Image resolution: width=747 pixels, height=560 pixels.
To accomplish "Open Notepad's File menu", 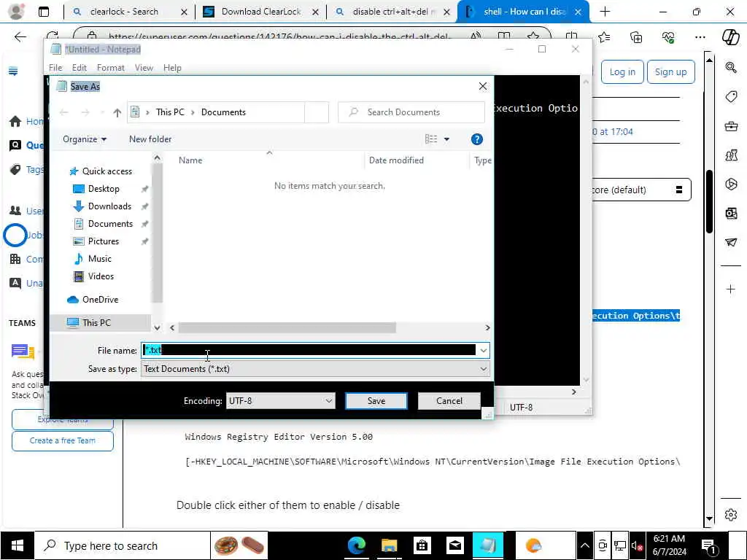I will click(x=55, y=68).
